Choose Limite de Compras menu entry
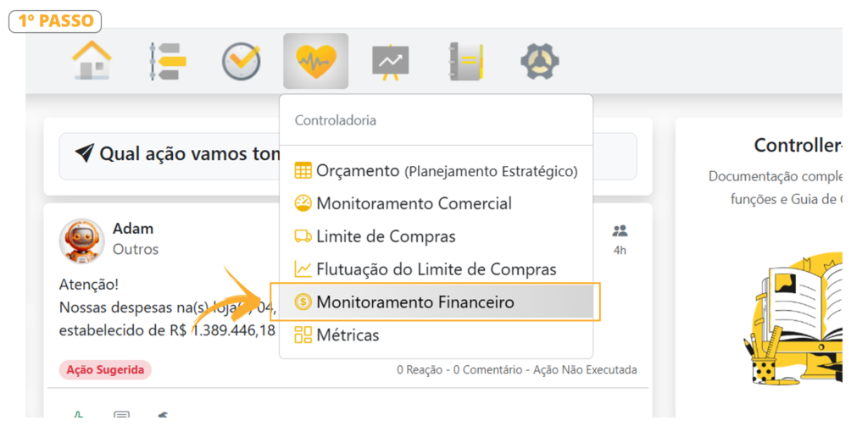Image resolution: width=868 pixels, height=443 pixels. click(x=386, y=236)
